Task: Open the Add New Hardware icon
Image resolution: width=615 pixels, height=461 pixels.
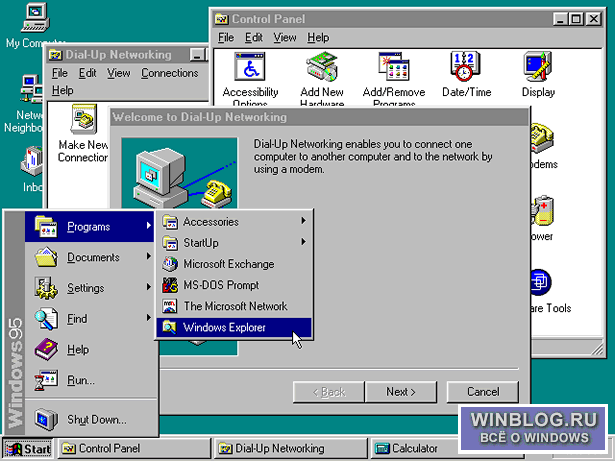Action: [322, 67]
